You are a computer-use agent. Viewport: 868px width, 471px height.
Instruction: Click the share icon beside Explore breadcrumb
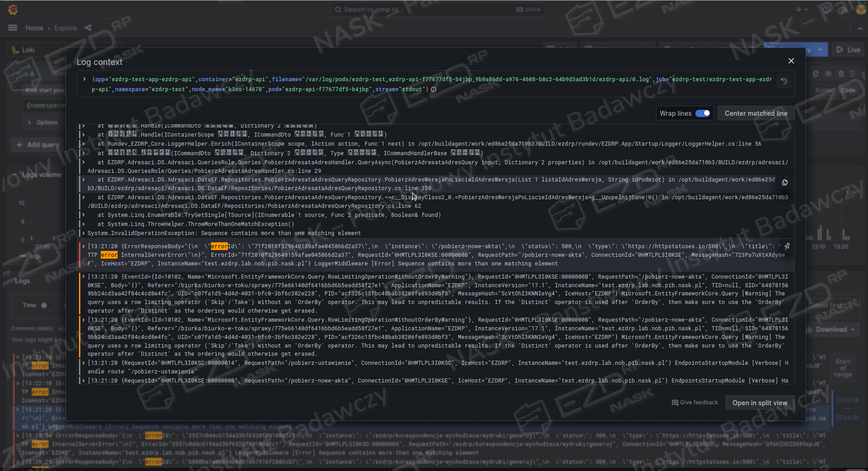[88, 28]
